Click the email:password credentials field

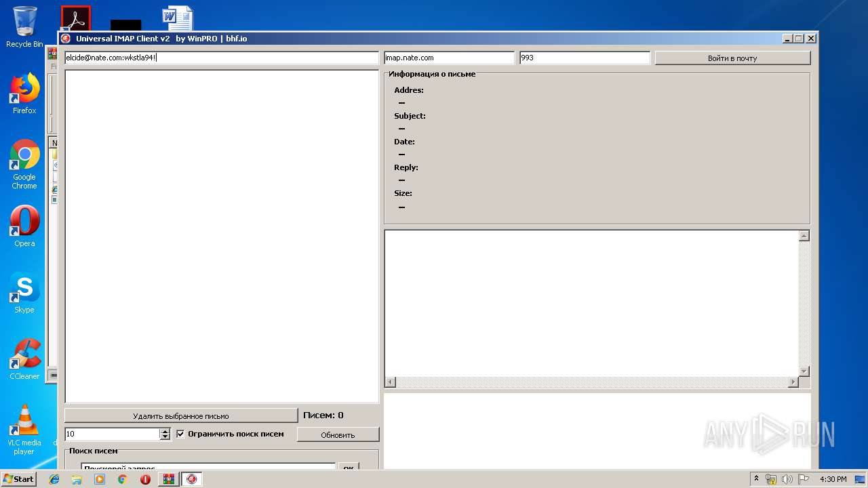pyautogui.click(x=221, y=58)
